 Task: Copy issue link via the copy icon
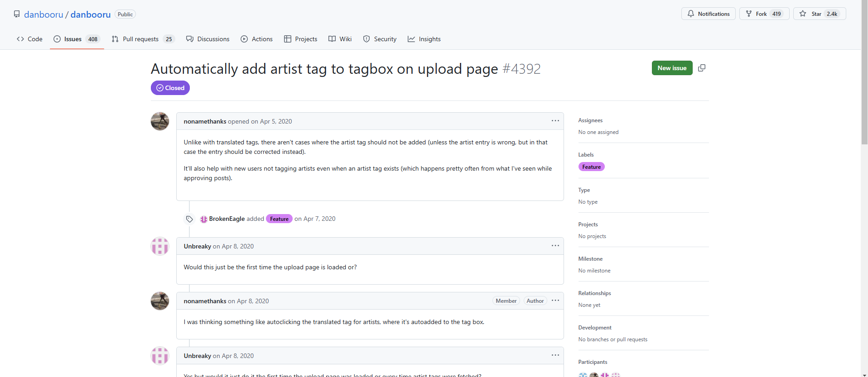(x=702, y=68)
